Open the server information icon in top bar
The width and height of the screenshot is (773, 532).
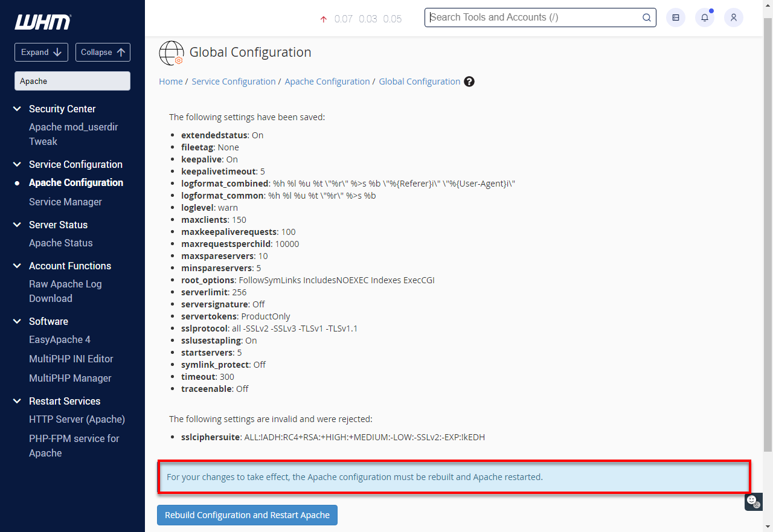click(x=675, y=18)
